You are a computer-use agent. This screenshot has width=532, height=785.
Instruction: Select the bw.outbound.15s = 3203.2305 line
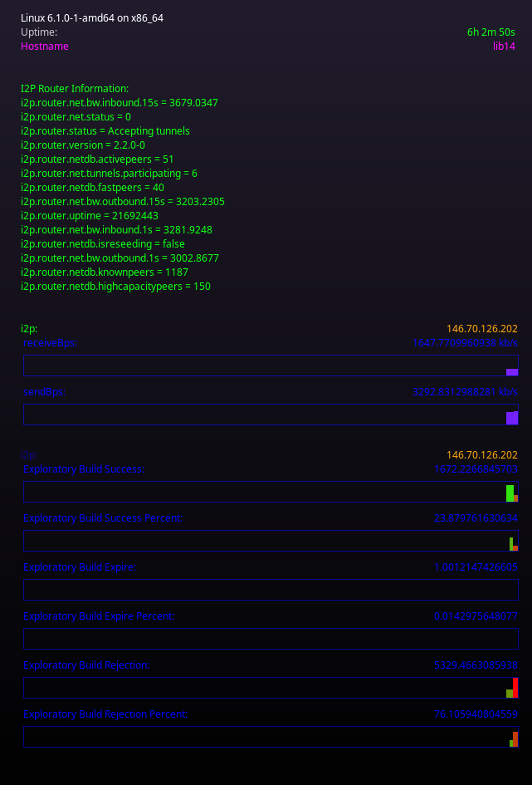pos(123,201)
